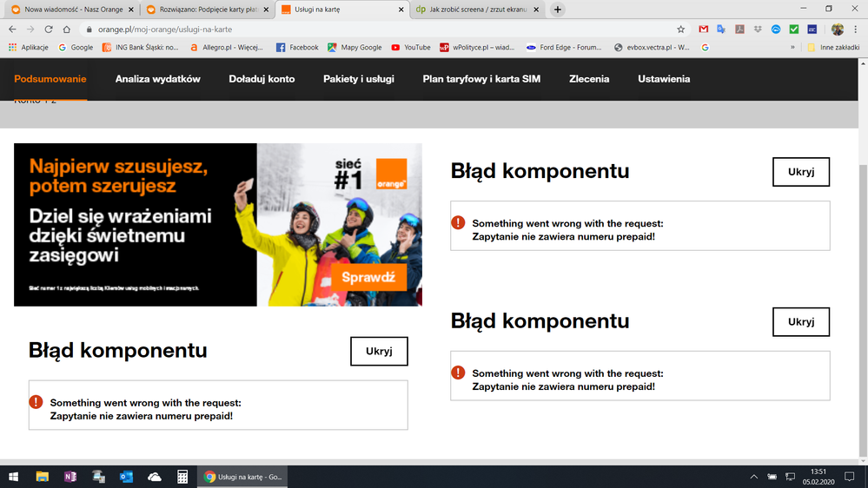
Task: Close the Usługi na kartę tab
Action: [401, 10]
